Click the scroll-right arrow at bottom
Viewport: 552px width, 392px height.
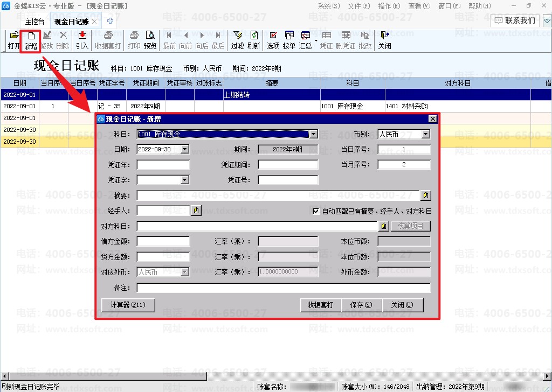click(x=548, y=376)
